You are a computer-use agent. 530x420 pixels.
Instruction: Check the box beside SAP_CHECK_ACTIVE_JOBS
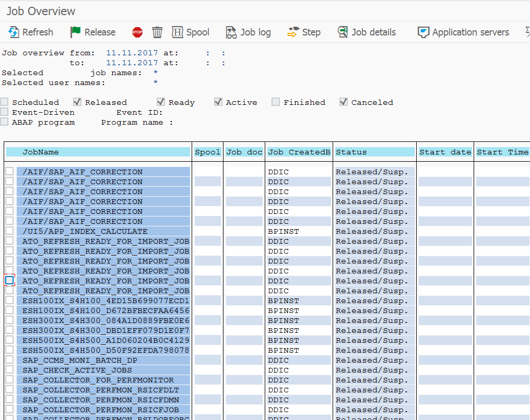(9, 370)
